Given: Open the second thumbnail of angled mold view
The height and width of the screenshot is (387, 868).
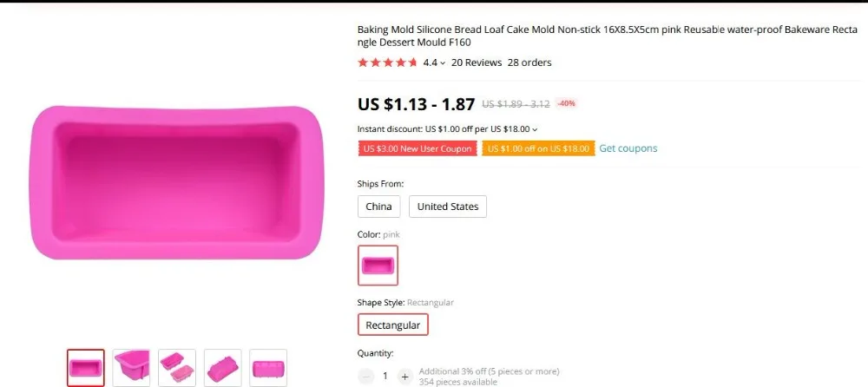Looking at the screenshot, I should tap(131, 368).
